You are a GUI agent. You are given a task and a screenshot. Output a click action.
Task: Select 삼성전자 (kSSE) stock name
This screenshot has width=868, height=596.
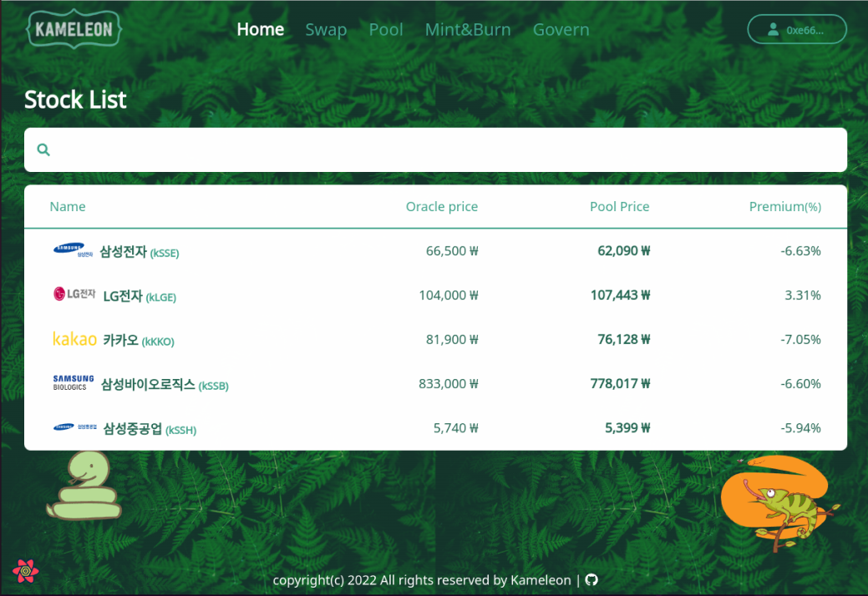tap(139, 252)
